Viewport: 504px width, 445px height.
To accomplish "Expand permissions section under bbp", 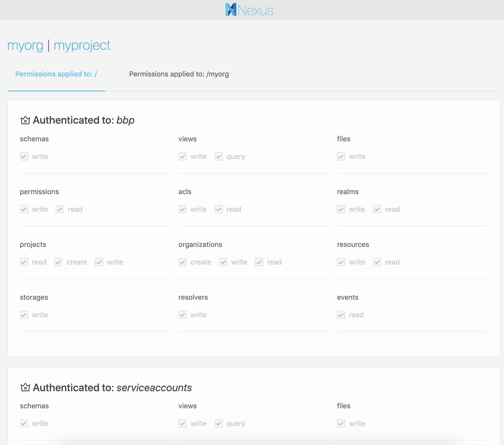I will tap(40, 192).
